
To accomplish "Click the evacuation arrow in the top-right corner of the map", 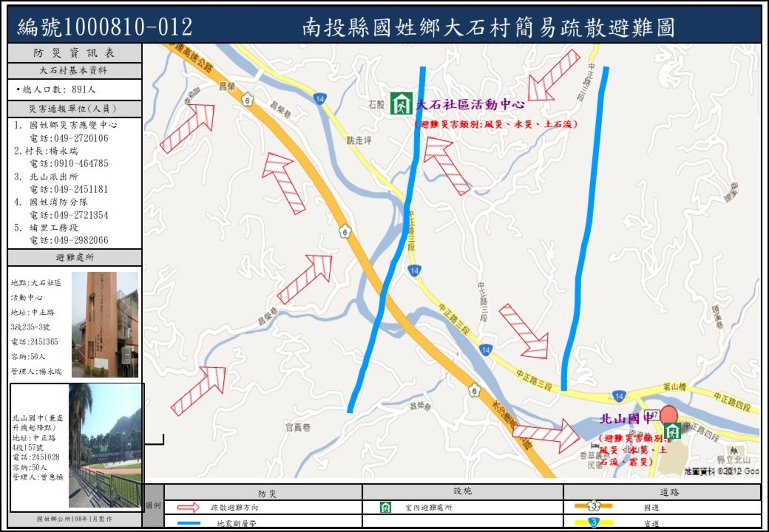I will pyautogui.click(x=552, y=76).
